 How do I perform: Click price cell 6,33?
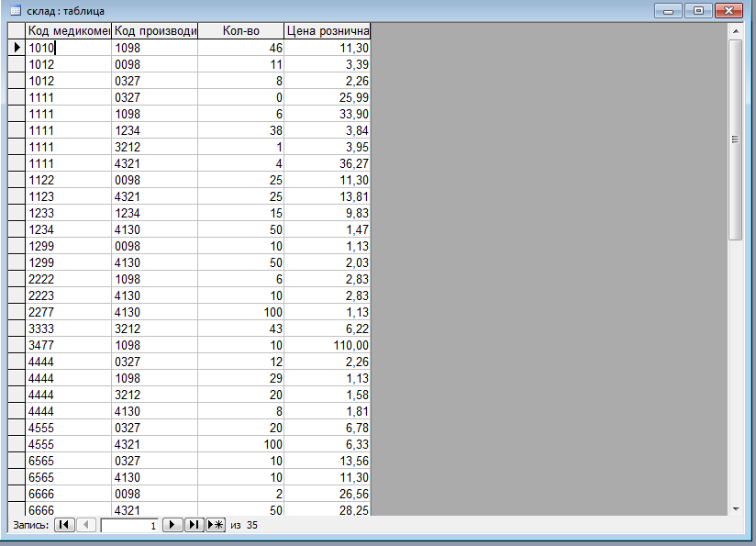pos(328,444)
